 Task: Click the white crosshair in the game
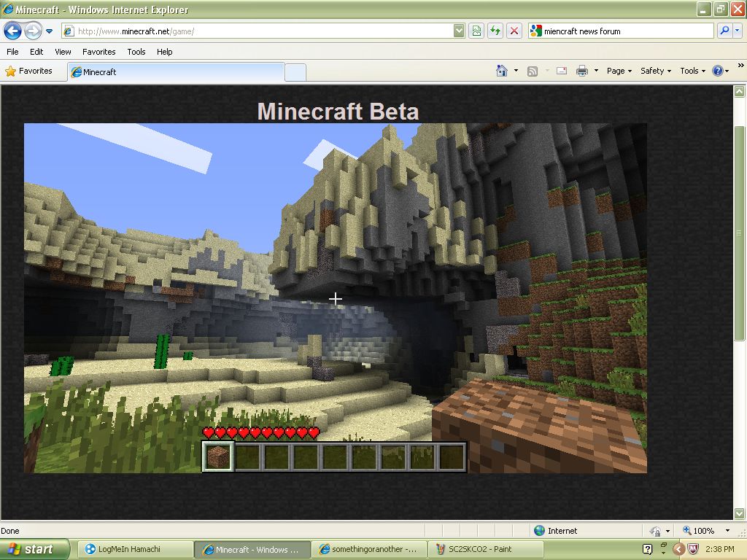click(336, 298)
